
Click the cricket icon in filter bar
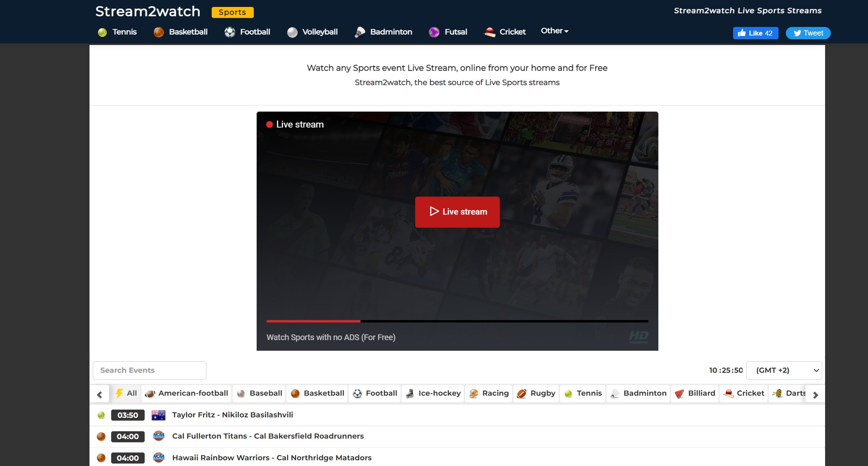point(728,394)
